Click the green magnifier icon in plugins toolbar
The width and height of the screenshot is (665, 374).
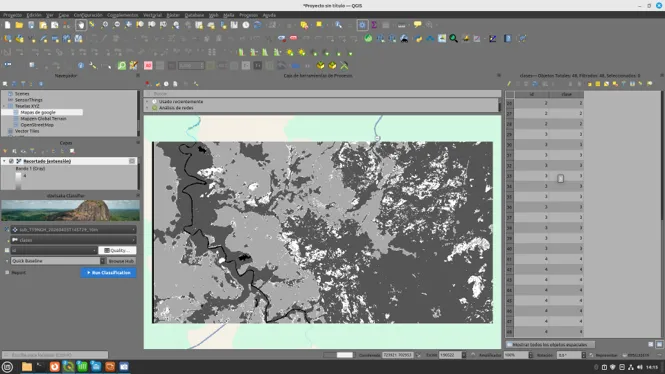pos(453,39)
